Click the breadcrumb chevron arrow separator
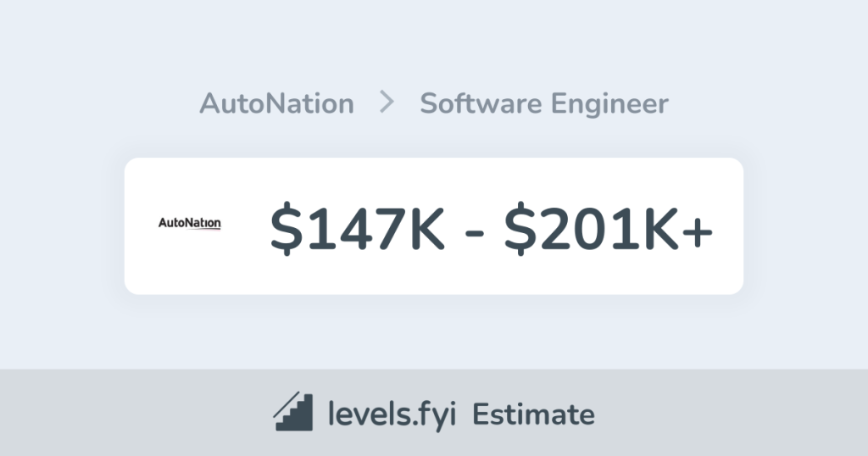868x456 pixels. tap(387, 103)
